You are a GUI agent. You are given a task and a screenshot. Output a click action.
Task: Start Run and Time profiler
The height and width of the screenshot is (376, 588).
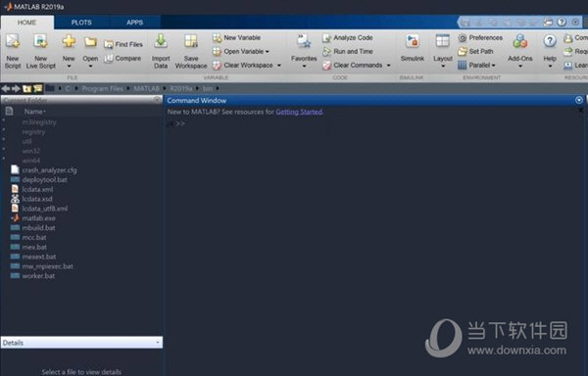[x=347, y=51]
